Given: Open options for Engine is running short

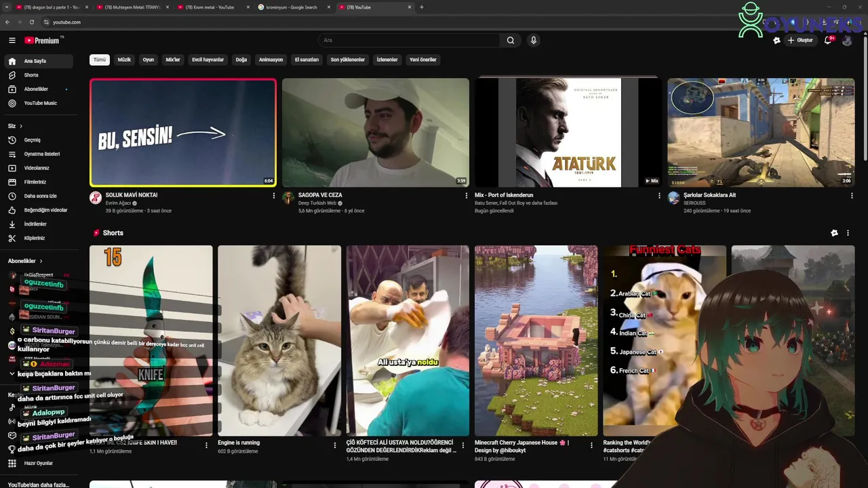Looking at the screenshot, I should pos(335,445).
